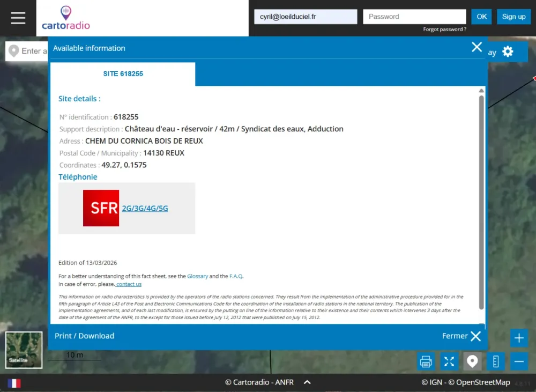Viewport: 536px width, 392px height.
Task: Close the Available information dialog with X
Action: (x=477, y=47)
